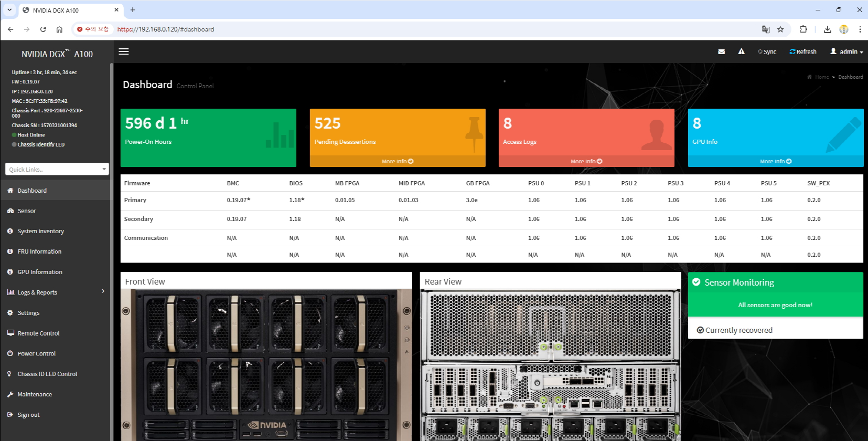Click the browser profile avatar icon

pos(844,29)
